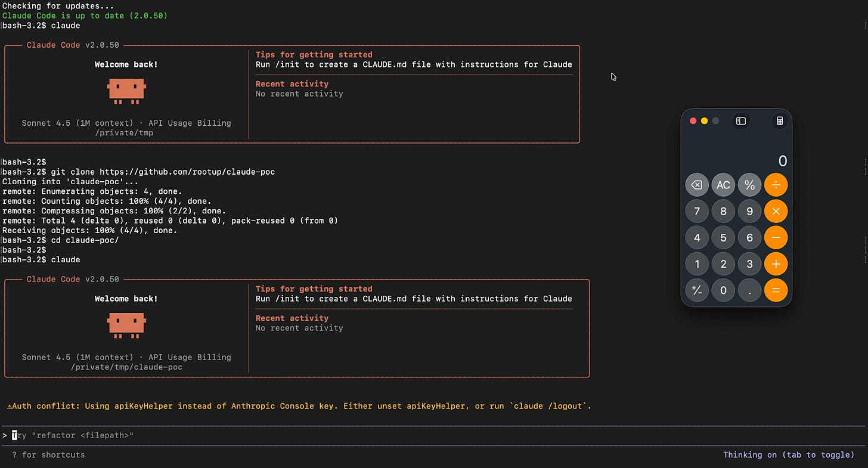Click the Calculator display showing 0
The image size is (868, 468).
(783, 161)
